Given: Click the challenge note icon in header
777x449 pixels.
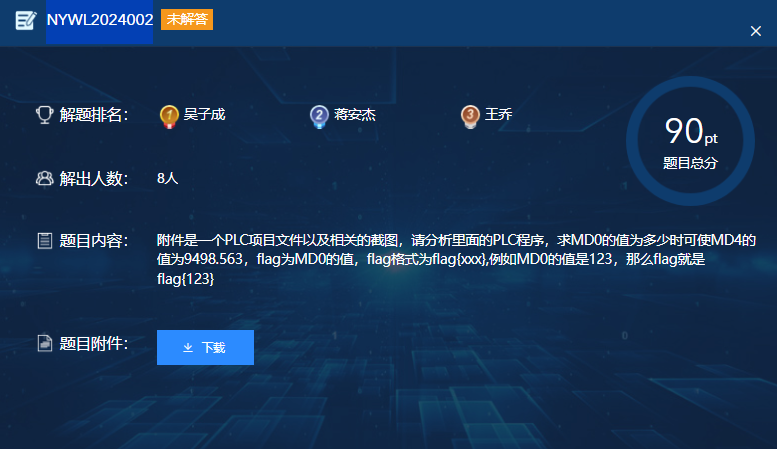Looking at the screenshot, I should [24, 21].
